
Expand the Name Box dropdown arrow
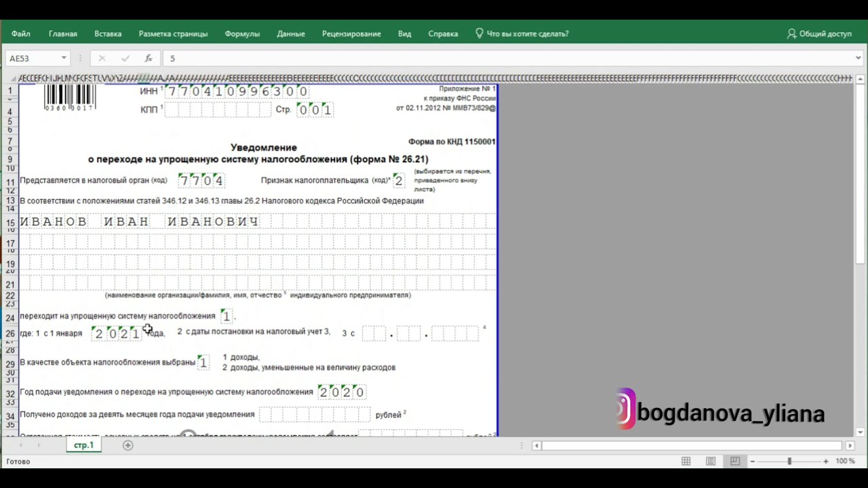(x=64, y=58)
